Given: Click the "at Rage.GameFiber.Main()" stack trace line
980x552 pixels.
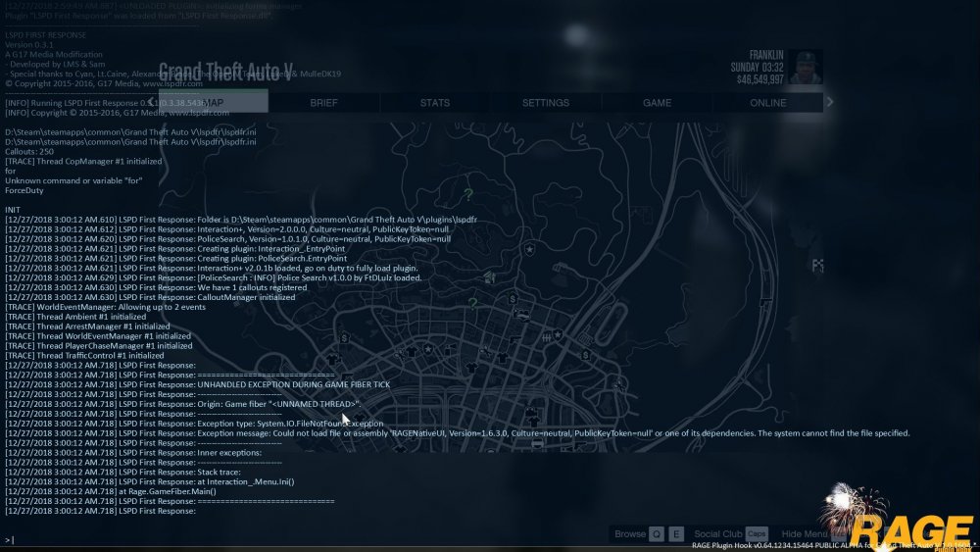Looking at the screenshot, I should point(111,491).
